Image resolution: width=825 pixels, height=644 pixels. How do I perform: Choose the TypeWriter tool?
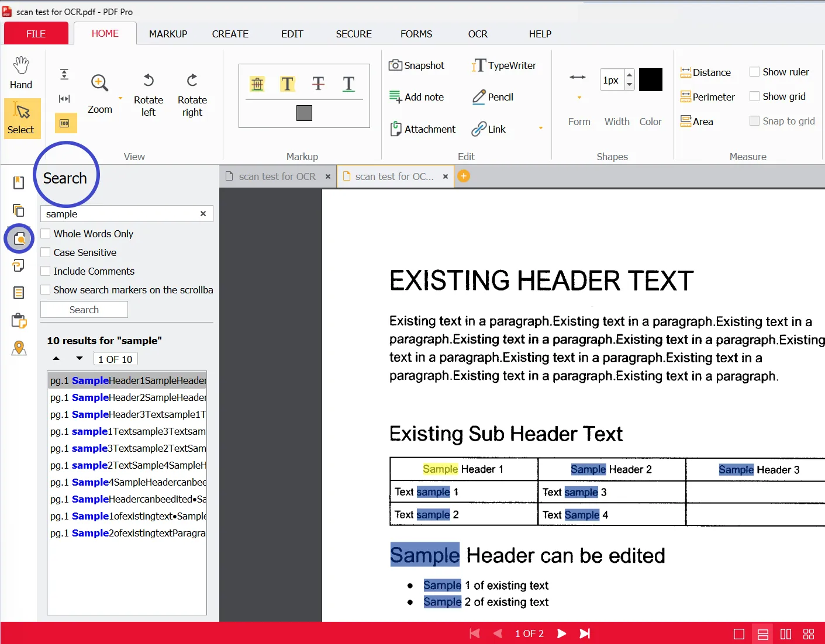coord(503,65)
